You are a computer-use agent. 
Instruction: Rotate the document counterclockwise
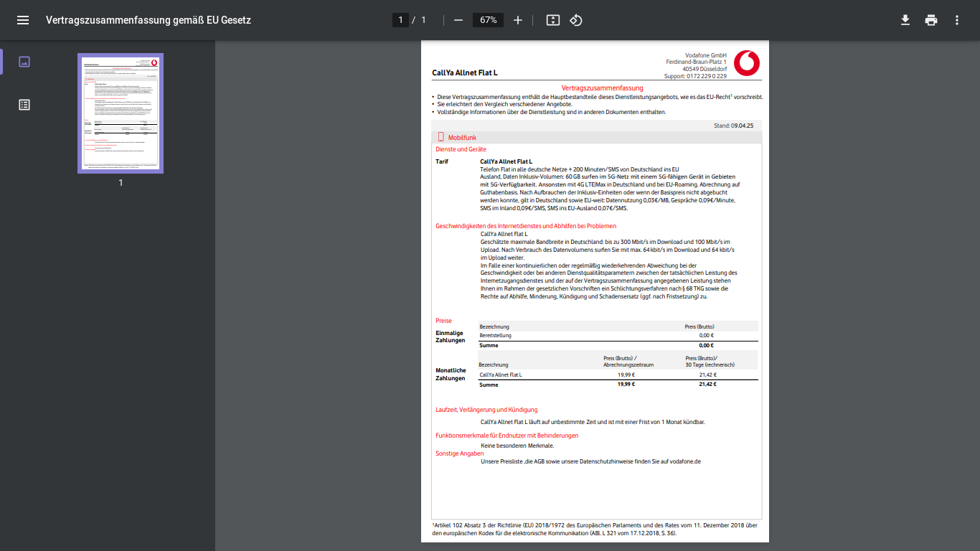click(x=575, y=20)
